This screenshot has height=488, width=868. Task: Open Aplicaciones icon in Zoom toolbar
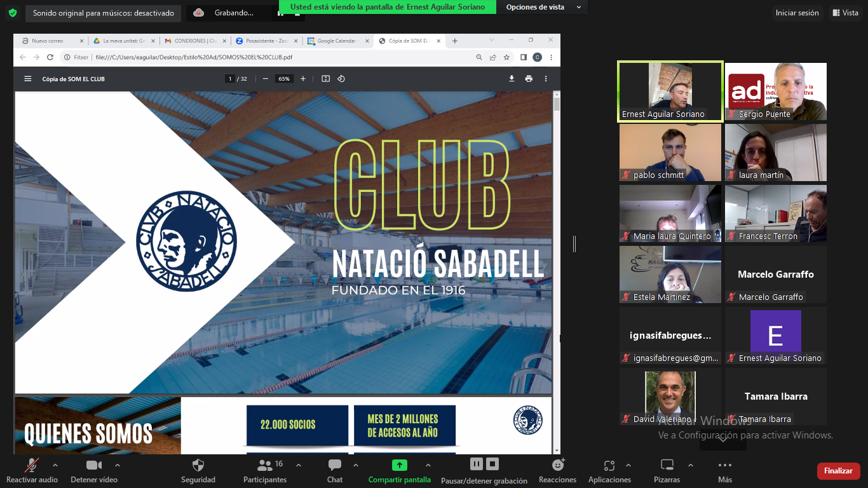[609, 465]
